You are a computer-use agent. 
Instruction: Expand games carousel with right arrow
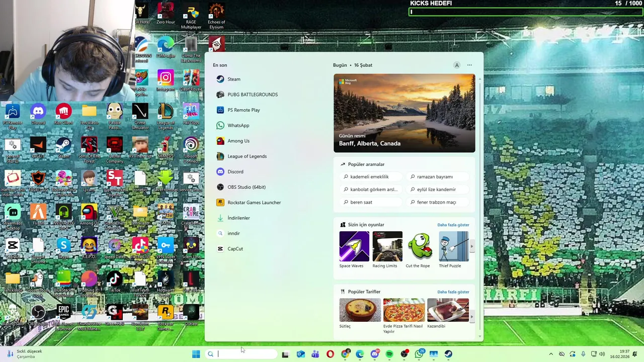[x=472, y=246]
